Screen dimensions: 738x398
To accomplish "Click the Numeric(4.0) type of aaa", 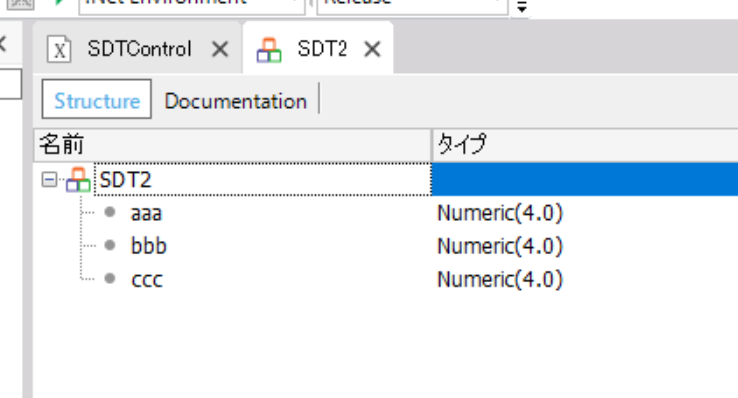I will [500, 213].
